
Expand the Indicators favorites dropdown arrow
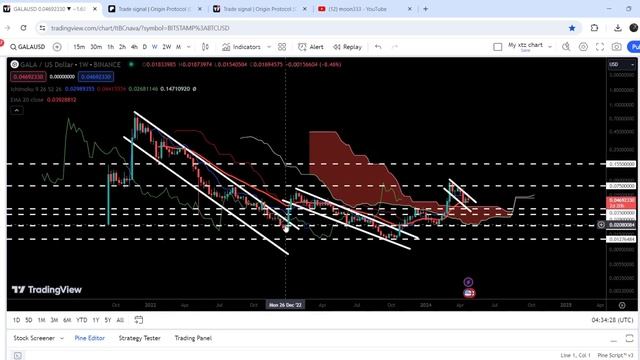(269, 47)
